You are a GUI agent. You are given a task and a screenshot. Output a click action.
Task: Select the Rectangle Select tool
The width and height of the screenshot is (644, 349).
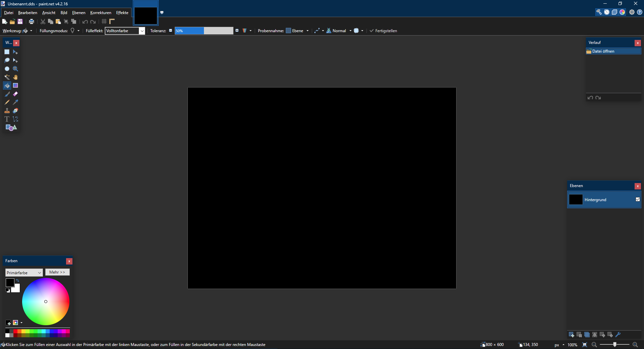(7, 52)
